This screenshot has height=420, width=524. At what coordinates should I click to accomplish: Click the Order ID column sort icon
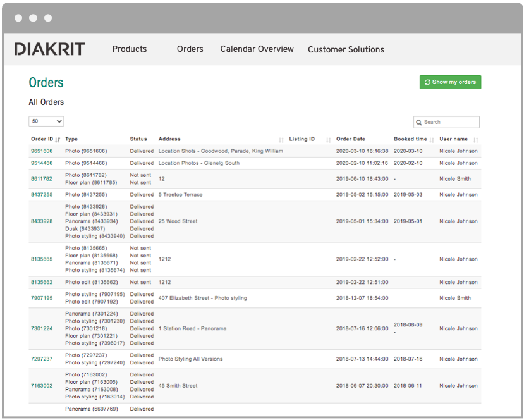(58, 140)
